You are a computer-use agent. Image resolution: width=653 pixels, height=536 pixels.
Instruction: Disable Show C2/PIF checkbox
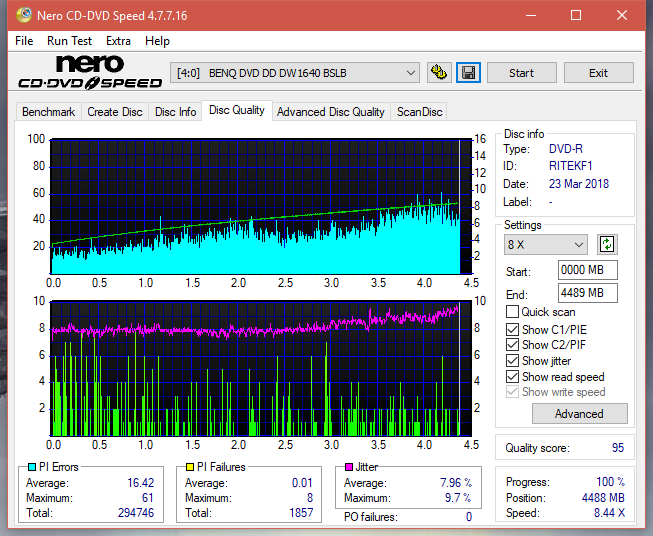pyautogui.click(x=512, y=345)
